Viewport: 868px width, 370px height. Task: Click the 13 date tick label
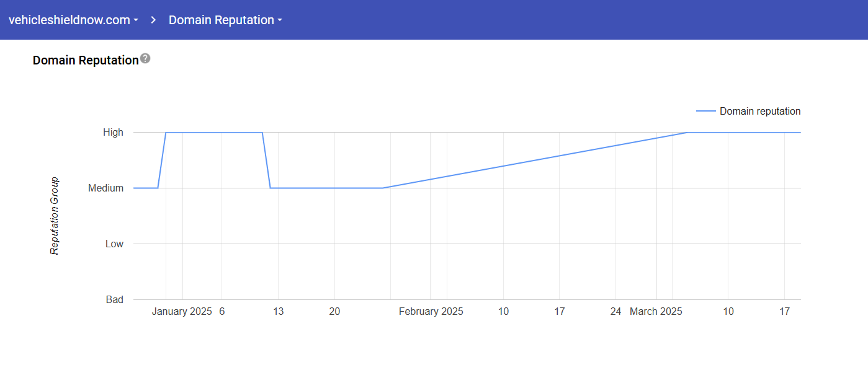coord(278,311)
